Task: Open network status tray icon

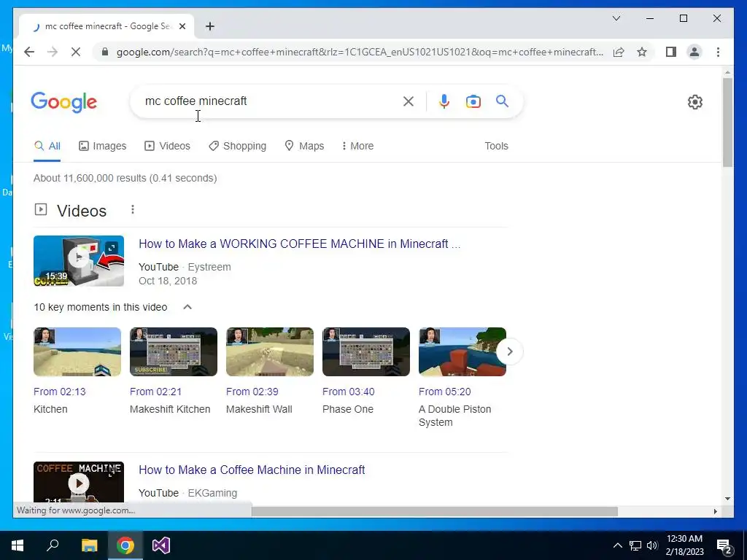Action: point(635,545)
